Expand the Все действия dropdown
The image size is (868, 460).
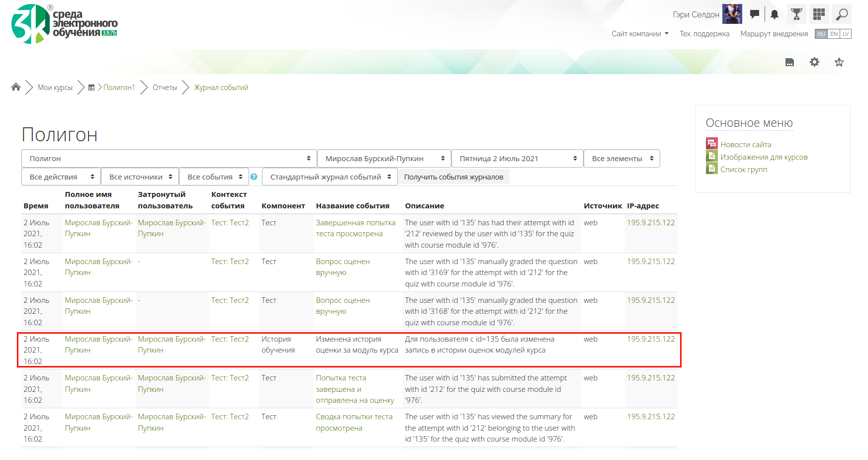[61, 177]
